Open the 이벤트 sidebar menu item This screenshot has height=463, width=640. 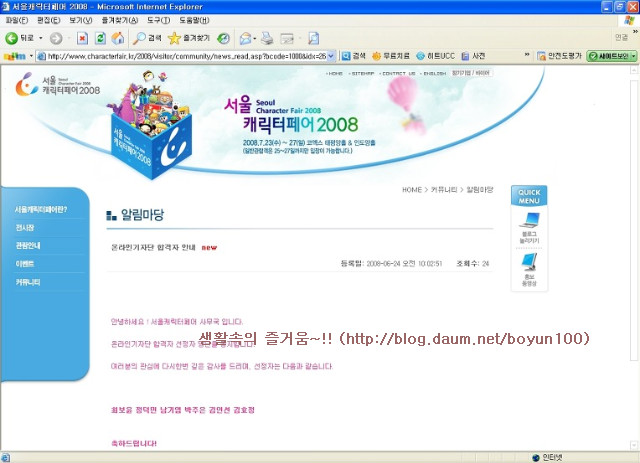click(x=25, y=264)
